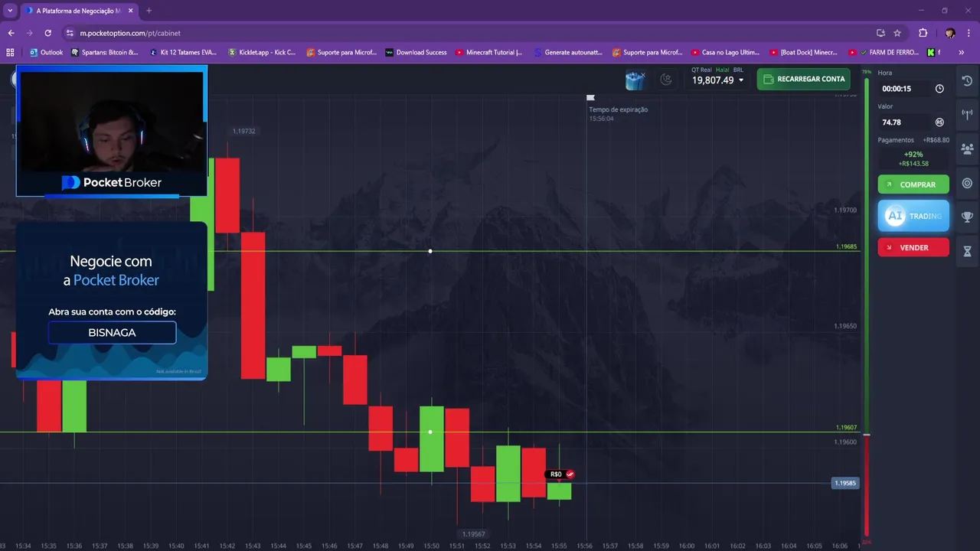
Task: Click the BISNAGA promo code box
Action: pyautogui.click(x=112, y=333)
